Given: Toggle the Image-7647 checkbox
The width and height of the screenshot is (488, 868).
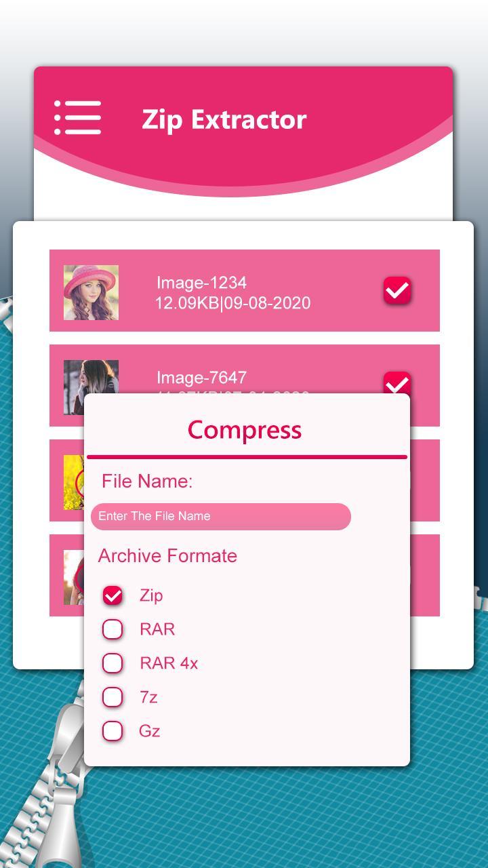Looking at the screenshot, I should click(x=397, y=382).
